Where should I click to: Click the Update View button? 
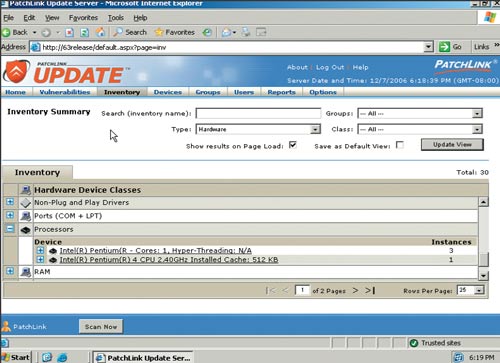[452, 145]
